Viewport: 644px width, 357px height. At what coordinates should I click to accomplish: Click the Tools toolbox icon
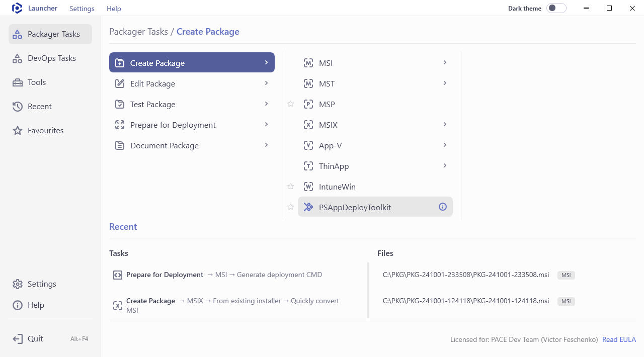point(18,82)
